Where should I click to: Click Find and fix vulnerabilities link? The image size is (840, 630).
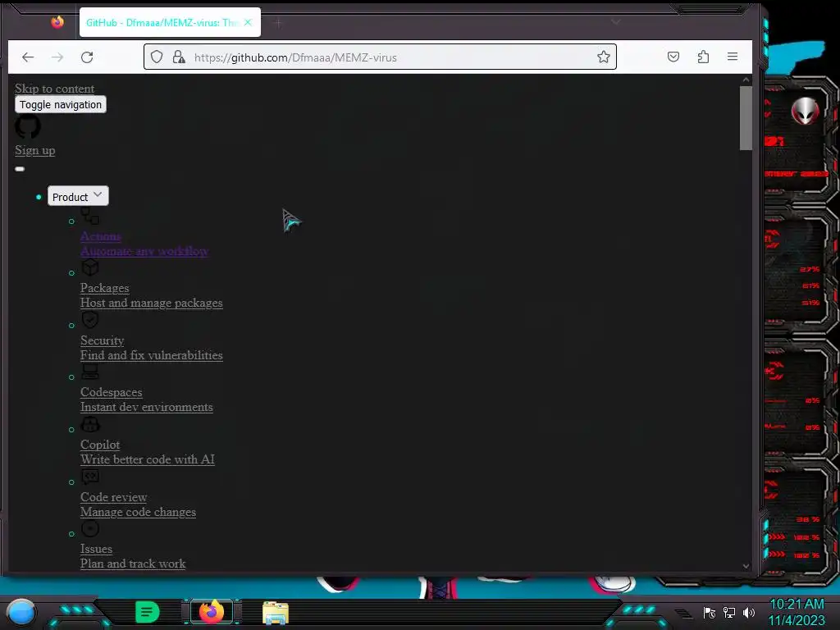[152, 355]
